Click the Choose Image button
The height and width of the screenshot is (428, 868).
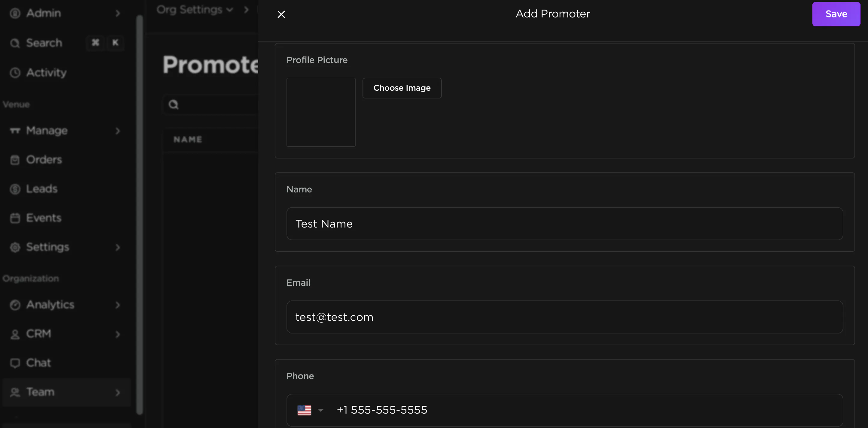pos(402,88)
